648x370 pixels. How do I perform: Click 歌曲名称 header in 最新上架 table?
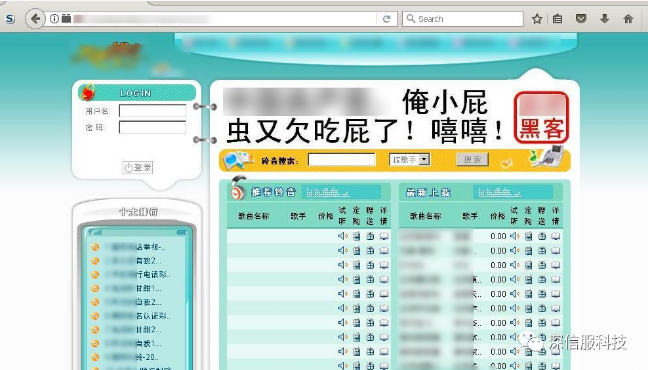(x=426, y=216)
